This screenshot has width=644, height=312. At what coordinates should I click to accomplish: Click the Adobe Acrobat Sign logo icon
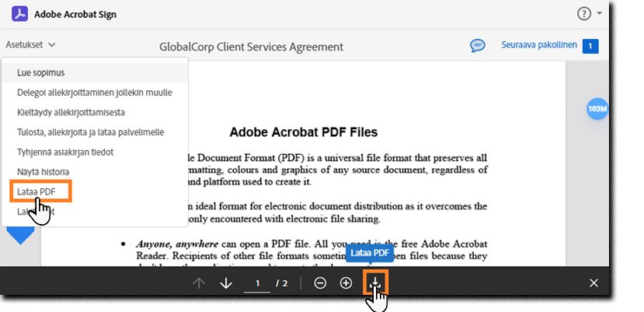point(19,14)
